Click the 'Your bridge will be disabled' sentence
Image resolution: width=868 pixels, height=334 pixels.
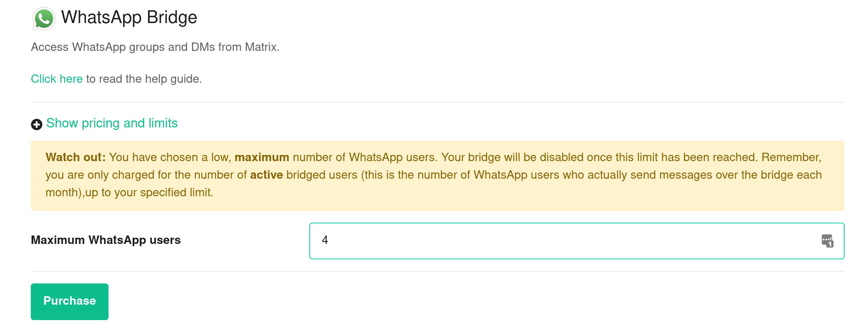pos(600,157)
